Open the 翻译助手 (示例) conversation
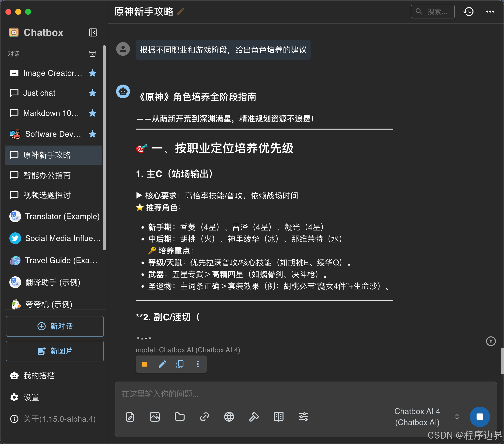The image size is (504, 444). pos(53,282)
